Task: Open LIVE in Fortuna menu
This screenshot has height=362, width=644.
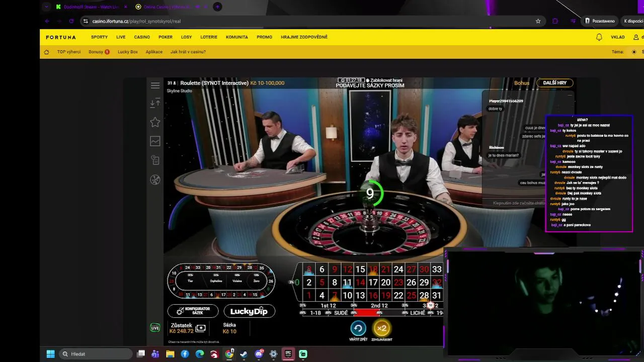Action: [121, 37]
